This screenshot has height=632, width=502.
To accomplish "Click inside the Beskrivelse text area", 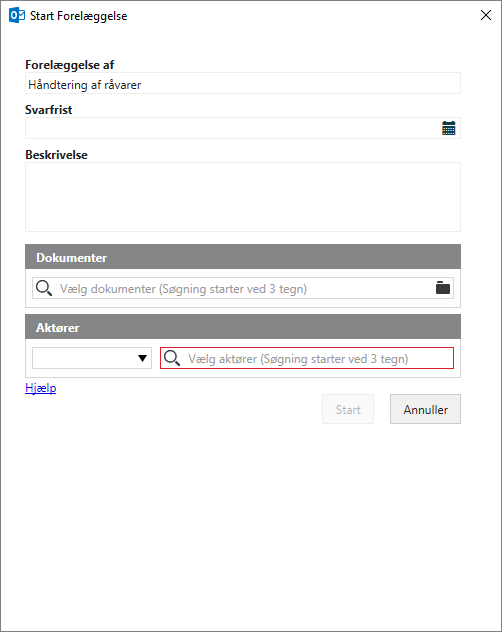I will (x=243, y=197).
